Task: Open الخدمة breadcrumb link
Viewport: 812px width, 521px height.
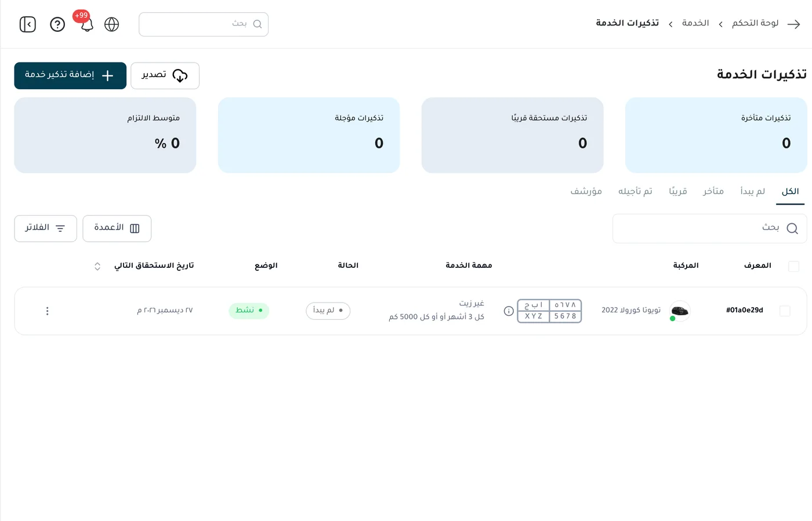Action: 695,23
